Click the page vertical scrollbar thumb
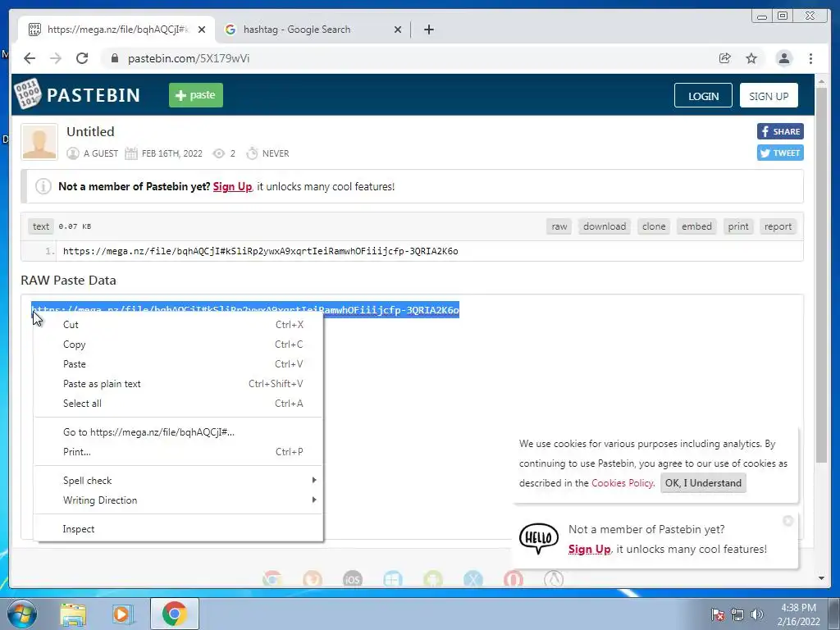This screenshot has width=840, height=630. pos(821,274)
